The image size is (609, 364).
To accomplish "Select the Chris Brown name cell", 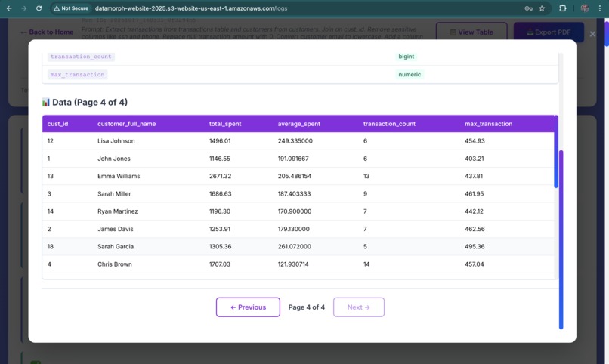I will [115, 264].
